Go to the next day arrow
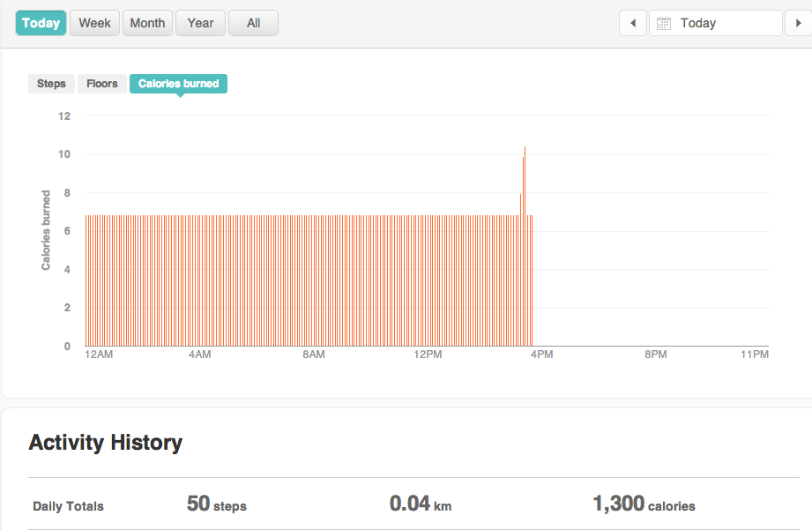Screen dimensions: 812x530 (799, 23)
